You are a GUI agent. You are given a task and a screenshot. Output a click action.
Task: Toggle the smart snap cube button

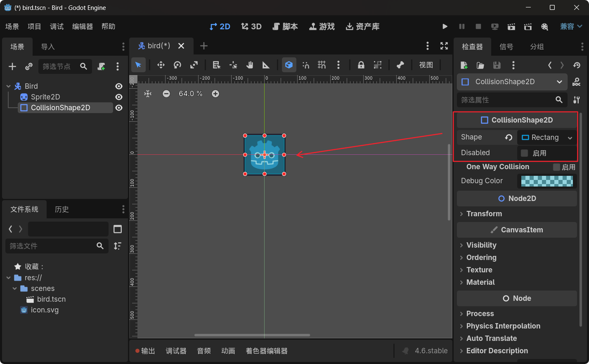(289, 65)
